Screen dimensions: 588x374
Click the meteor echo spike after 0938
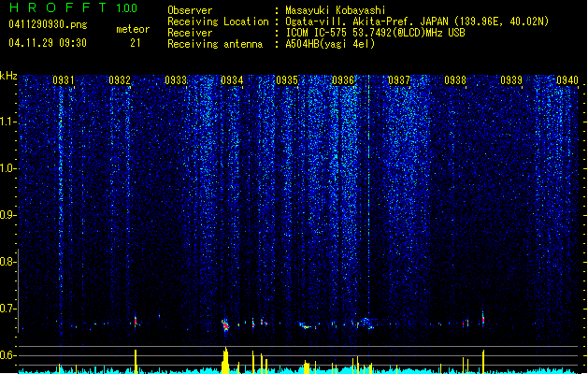coord(483,319)
